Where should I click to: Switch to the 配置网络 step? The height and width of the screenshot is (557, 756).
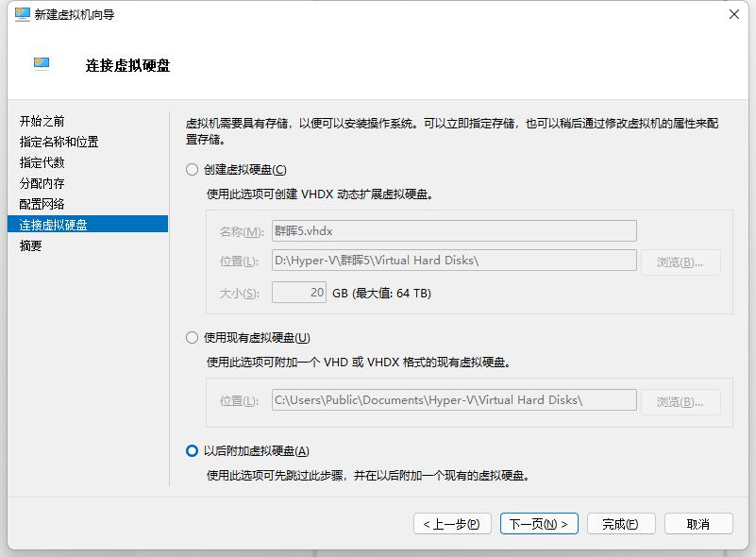point(41,204)
